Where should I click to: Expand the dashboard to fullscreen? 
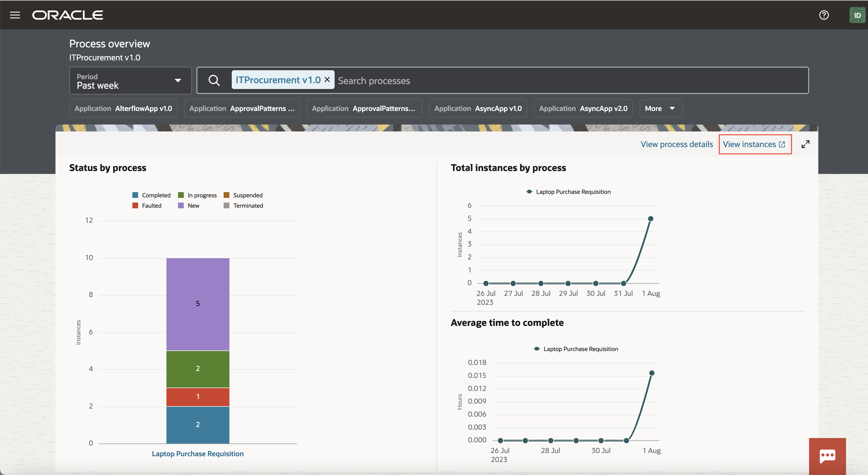tap(806, 144)
